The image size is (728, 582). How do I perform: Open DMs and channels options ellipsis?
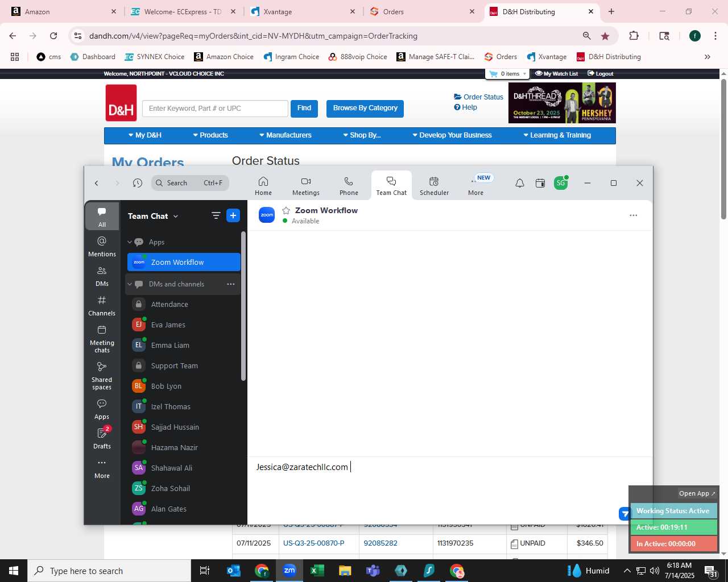click(x=231, y=284)
